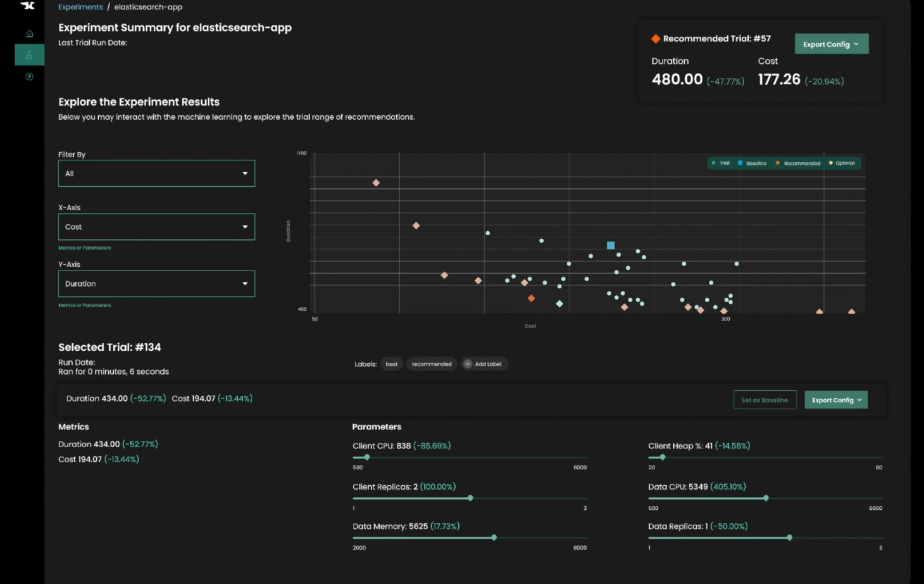Click the 'Explore the Experiment Results' heading
Screen dimensions: 924x584
coord(139,102)
